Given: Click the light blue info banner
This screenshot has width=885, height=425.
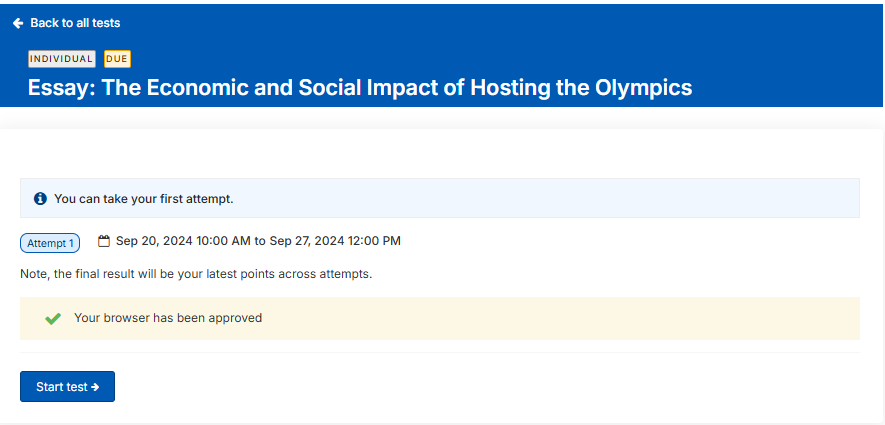Looking at the screenshot, I should pyautogui.click(x=440, y=198).
